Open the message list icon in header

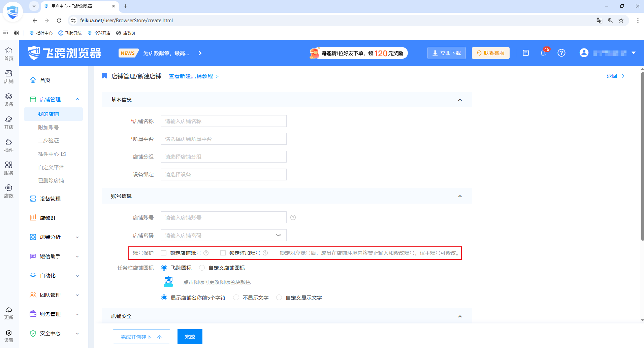click(526, 53)
